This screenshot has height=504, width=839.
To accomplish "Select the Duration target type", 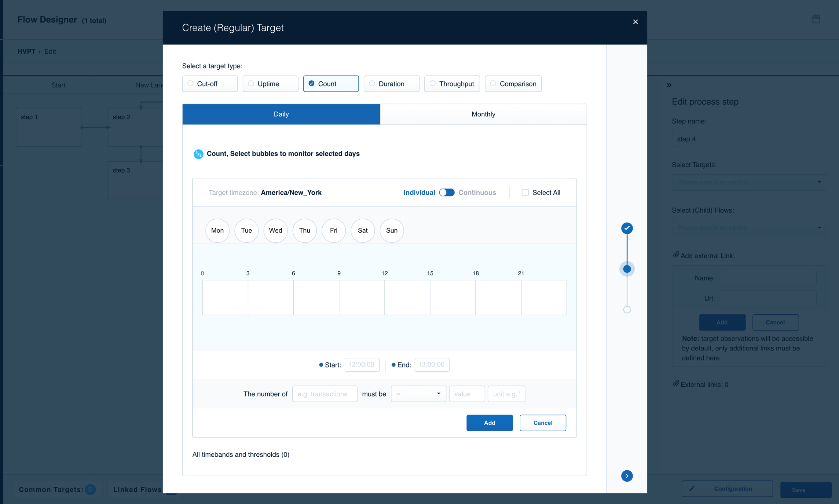I will tap(391, 84).
